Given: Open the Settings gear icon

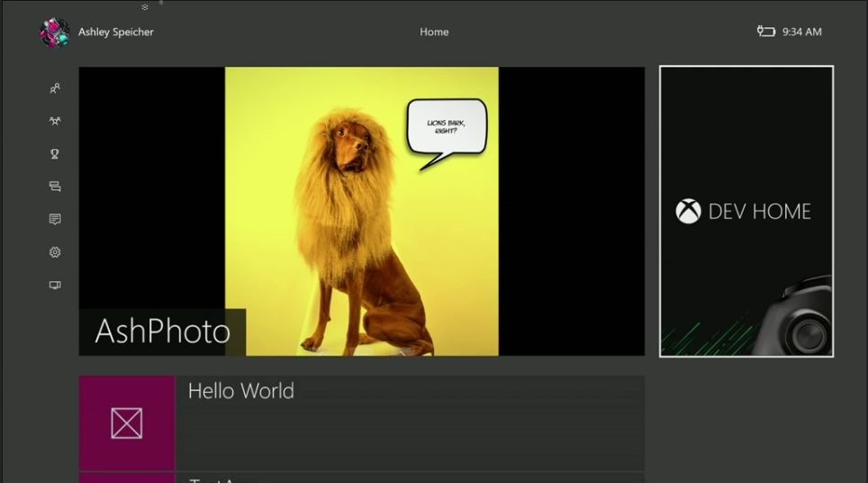Looking at the screenshot, I should (55, 252).
